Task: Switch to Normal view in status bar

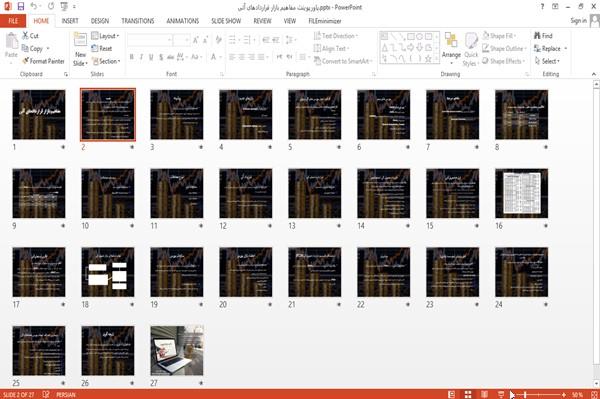Action: pyautogui.click(x=452, y=394)
